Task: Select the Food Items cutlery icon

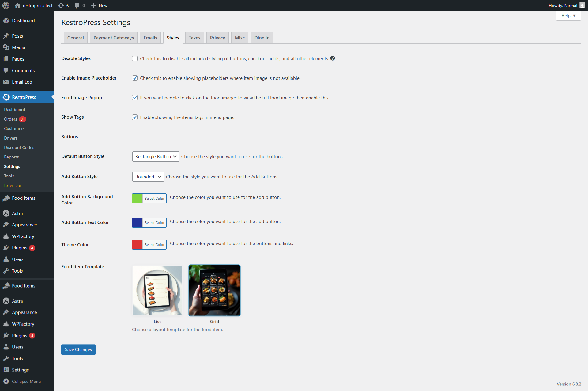Action: (x=7, y=198)
